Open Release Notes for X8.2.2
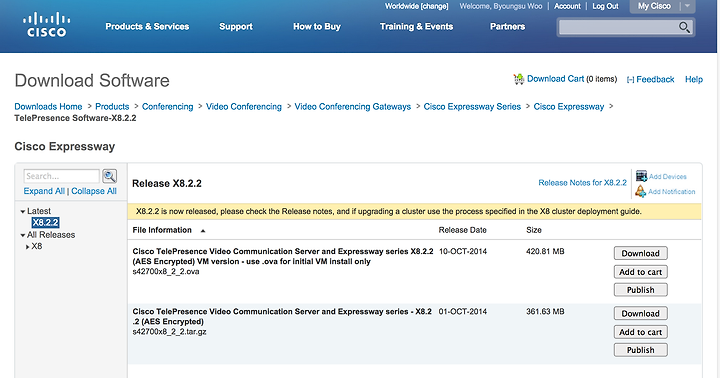Screen dimensions: 720x378 coord(582,183)
